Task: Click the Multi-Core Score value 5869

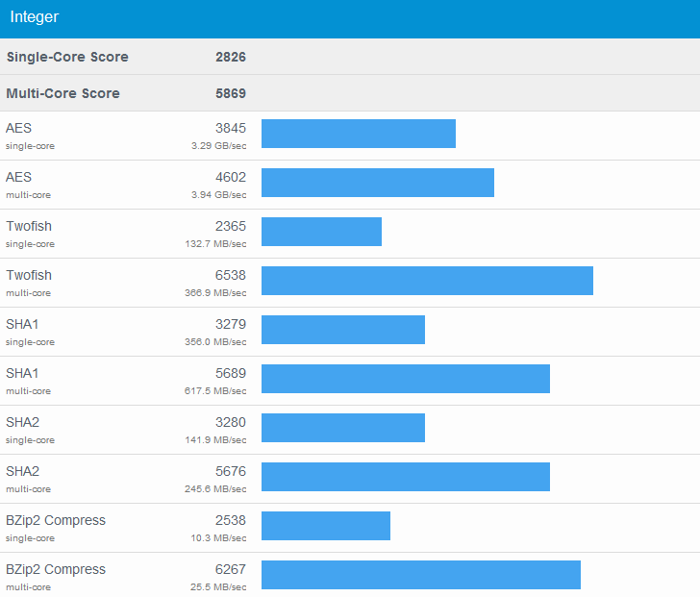Action: 231,93
